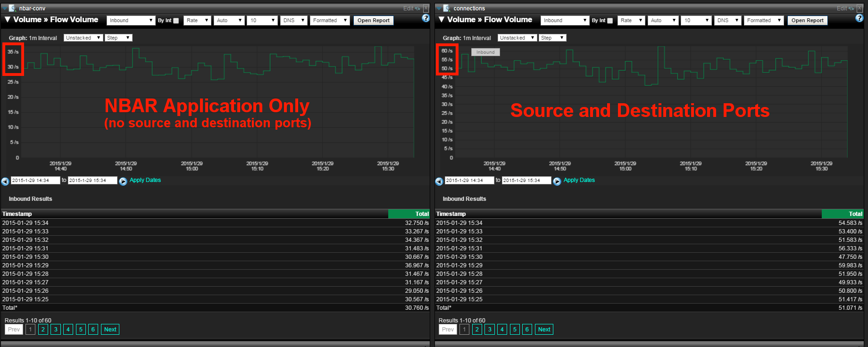Screen dimensions: 868x347
Task: Collapse the nbar-conv gadget with header arrow
Action: coord(5,8)
